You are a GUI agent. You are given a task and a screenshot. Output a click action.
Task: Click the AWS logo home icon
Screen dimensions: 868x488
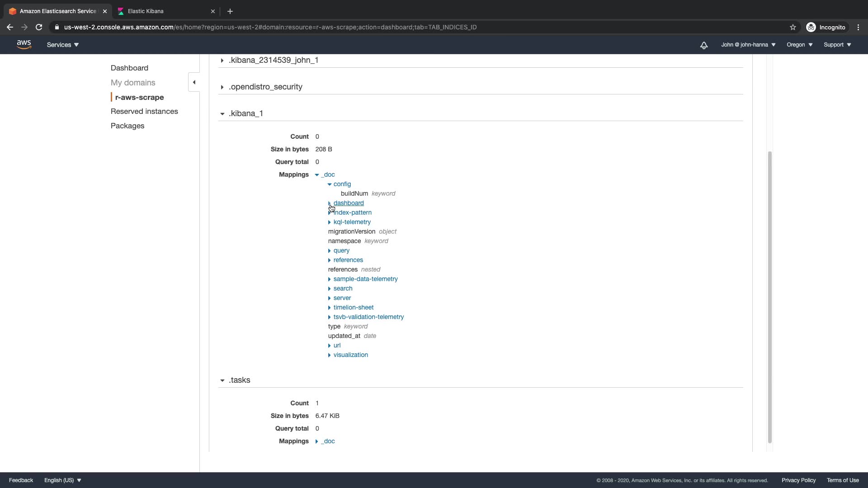pos(24,44)
